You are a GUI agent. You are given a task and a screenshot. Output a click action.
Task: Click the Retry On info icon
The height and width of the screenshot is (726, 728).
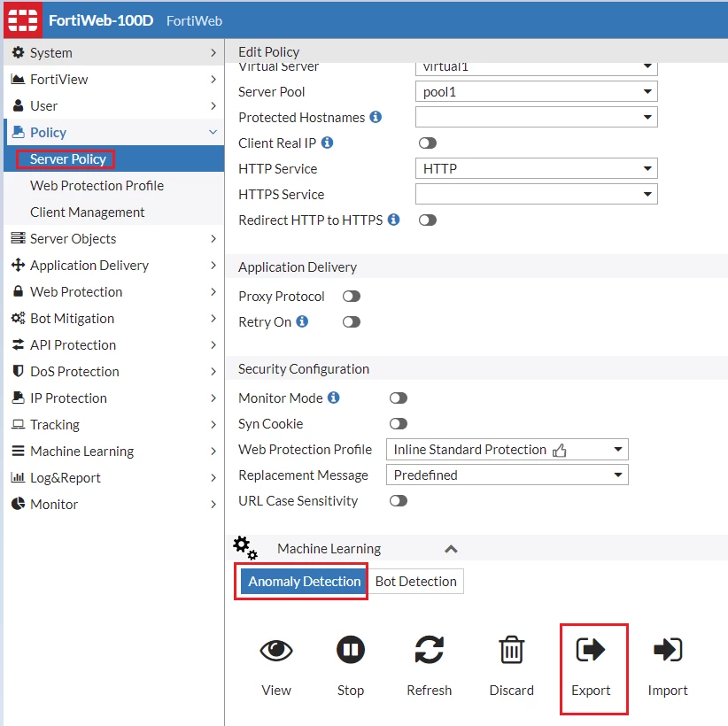tap(302, 321)
